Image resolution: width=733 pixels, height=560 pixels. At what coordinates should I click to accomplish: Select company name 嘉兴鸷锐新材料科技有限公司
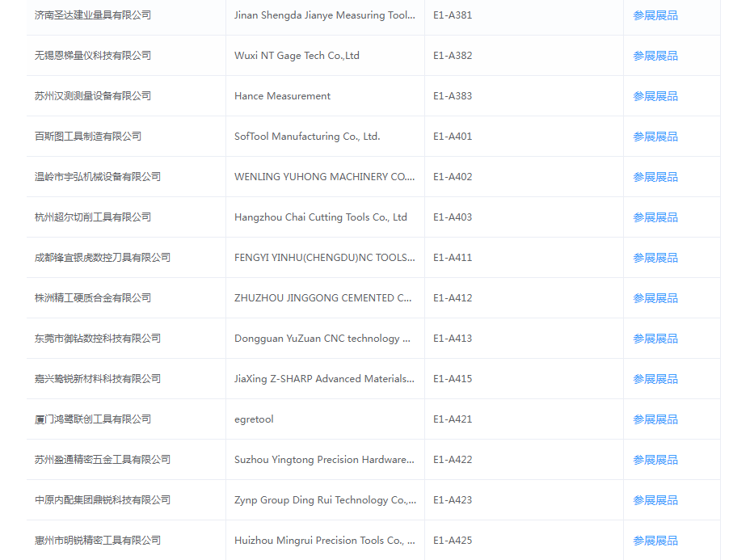[98, 379]
